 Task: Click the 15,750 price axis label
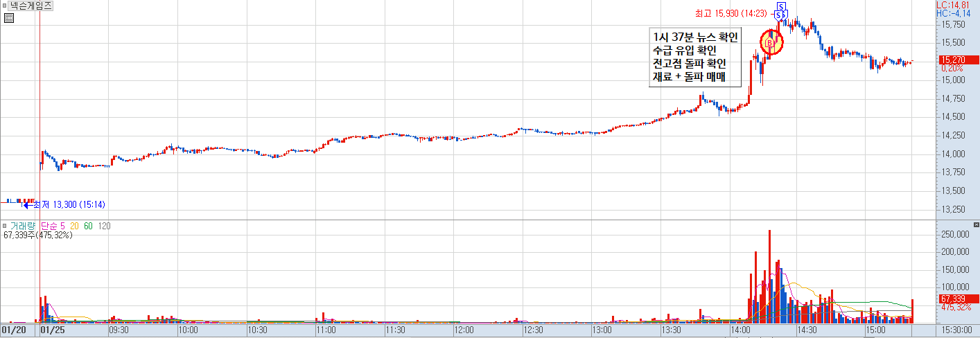click(x=953, y=24)
